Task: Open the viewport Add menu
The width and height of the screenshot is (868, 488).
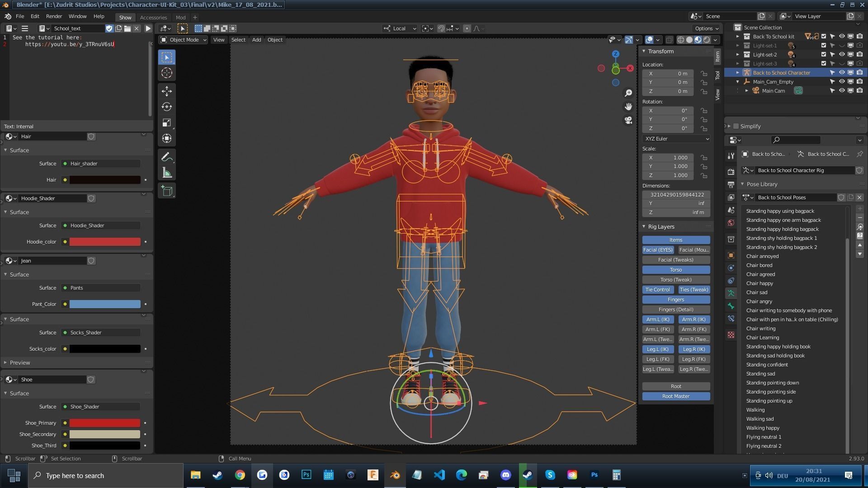Action: pos(256,40)
